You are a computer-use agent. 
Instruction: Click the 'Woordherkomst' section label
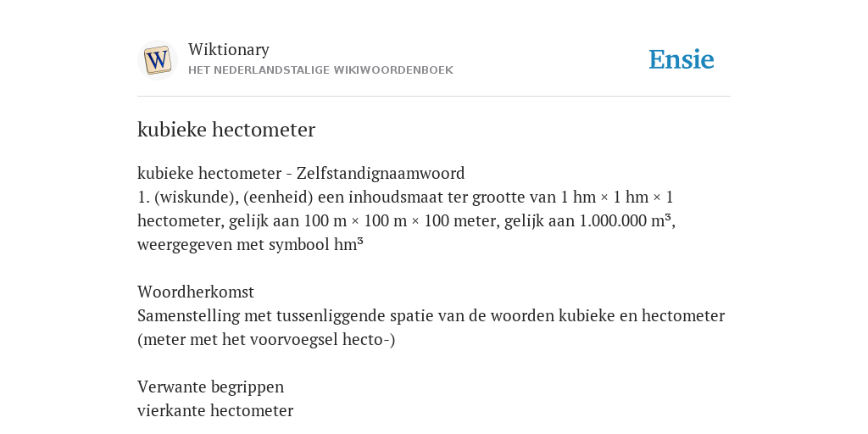click(196, 292)
